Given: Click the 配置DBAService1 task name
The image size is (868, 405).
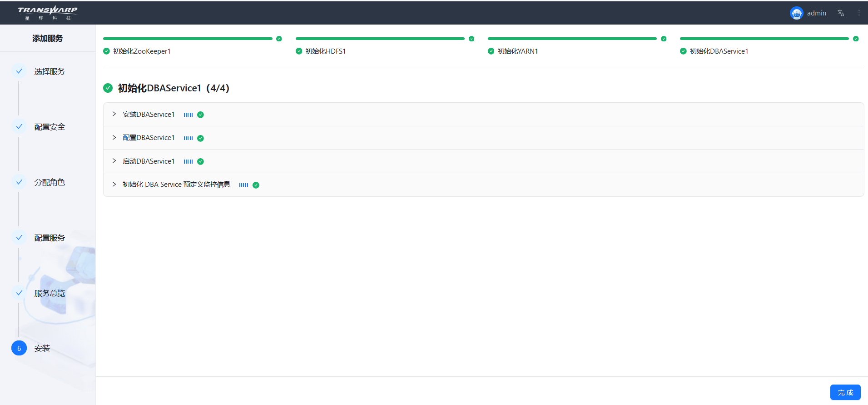Looking at the screenshot, I should click(x=149, y=138).
